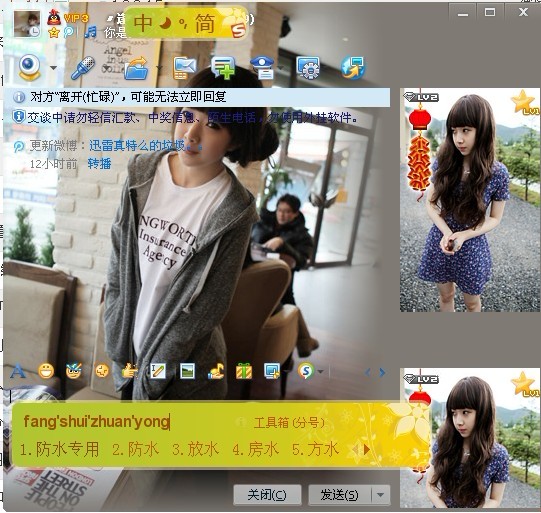541x513 pixels.
Task: Expand the Sogou search dropdown arrow
Action: tap(321, 372)
